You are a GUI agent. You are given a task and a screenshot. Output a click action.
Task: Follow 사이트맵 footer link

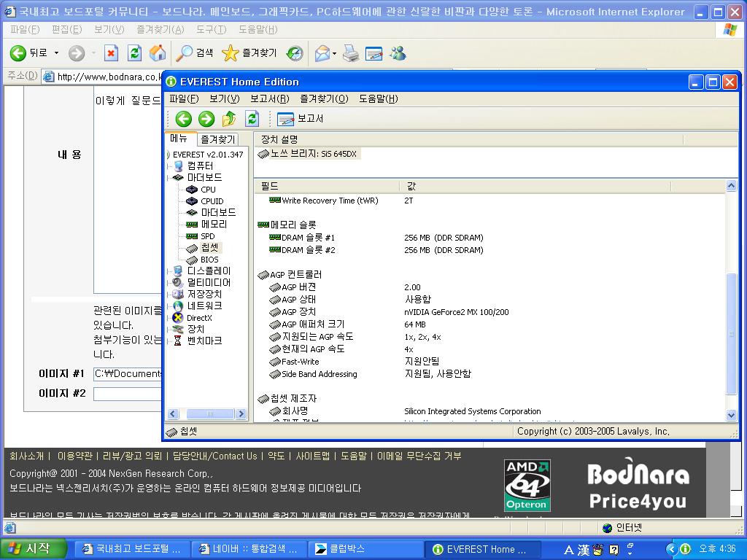coord(312,456)
